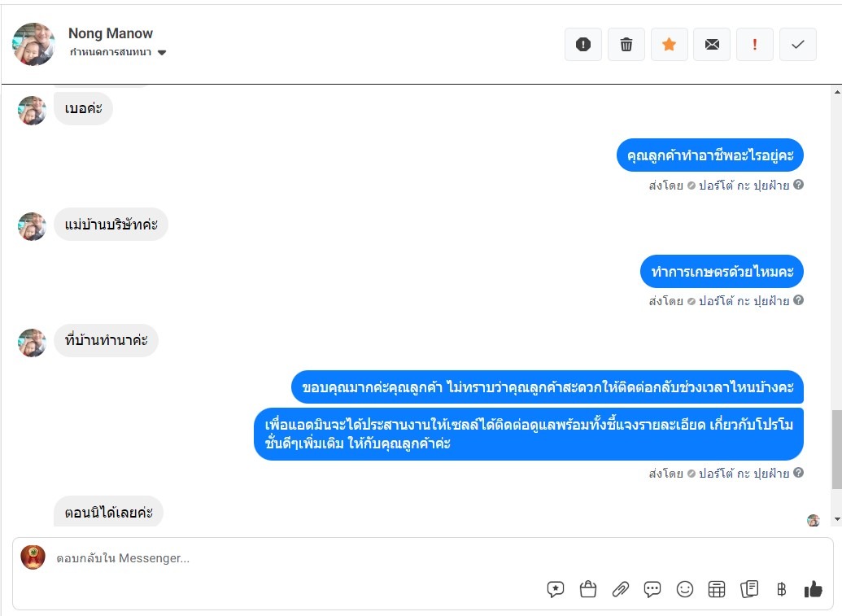The height and width of the screenshot is (616, 842).
Task: Open saved replies speech bubble icon
Action: [556, 589]
